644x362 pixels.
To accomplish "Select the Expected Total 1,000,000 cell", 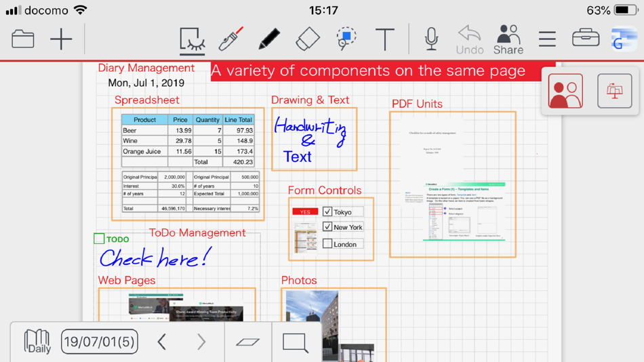I will 245,193.
